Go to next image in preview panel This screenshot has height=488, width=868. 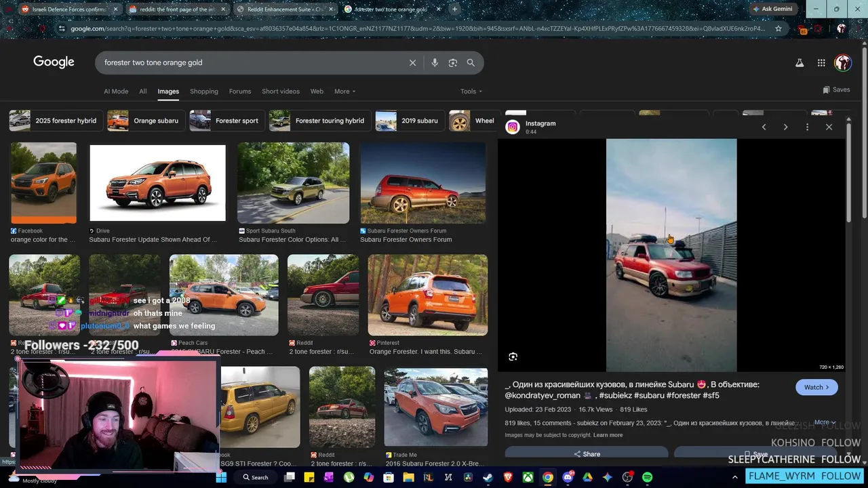[785, 127]
